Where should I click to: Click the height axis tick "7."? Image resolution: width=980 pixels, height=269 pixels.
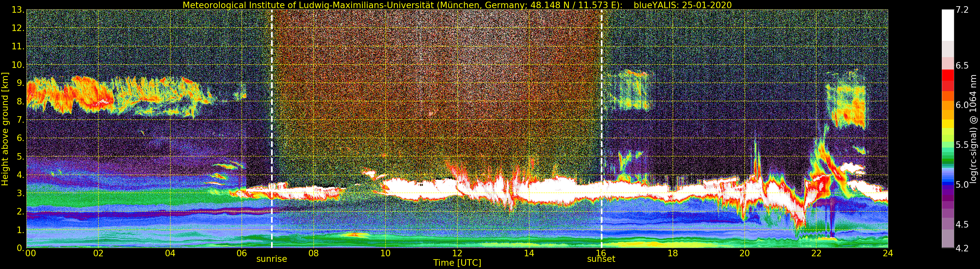tap(21, 120)
